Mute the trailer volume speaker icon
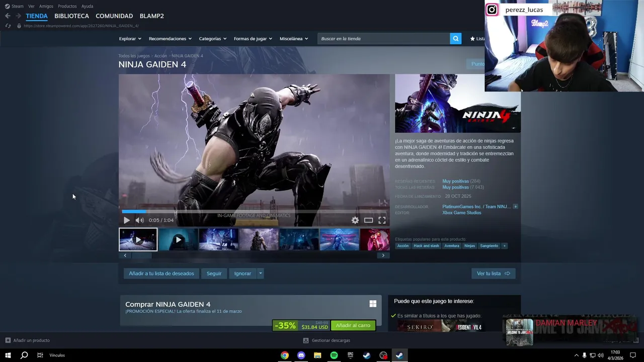Screen dimensions: 644x362 [139, 220]
